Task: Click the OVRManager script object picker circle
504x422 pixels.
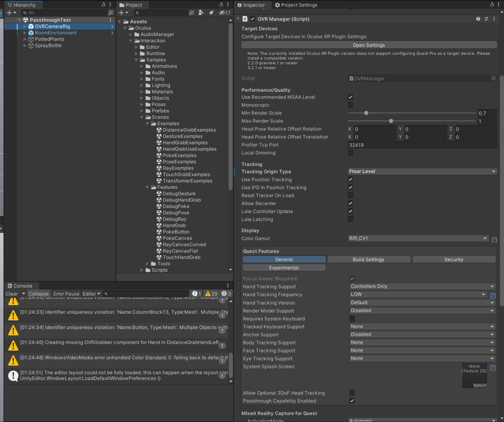Action: [x=494, y=78]
